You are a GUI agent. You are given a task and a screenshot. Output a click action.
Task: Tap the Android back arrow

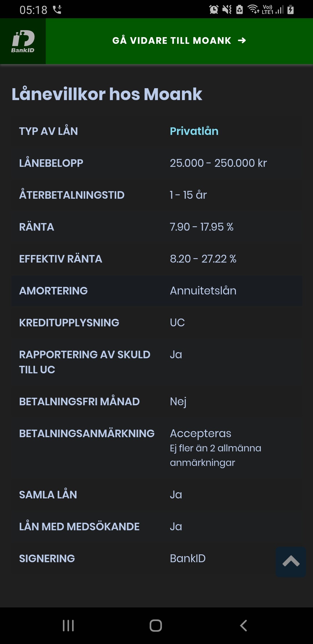tap(243, 625)
